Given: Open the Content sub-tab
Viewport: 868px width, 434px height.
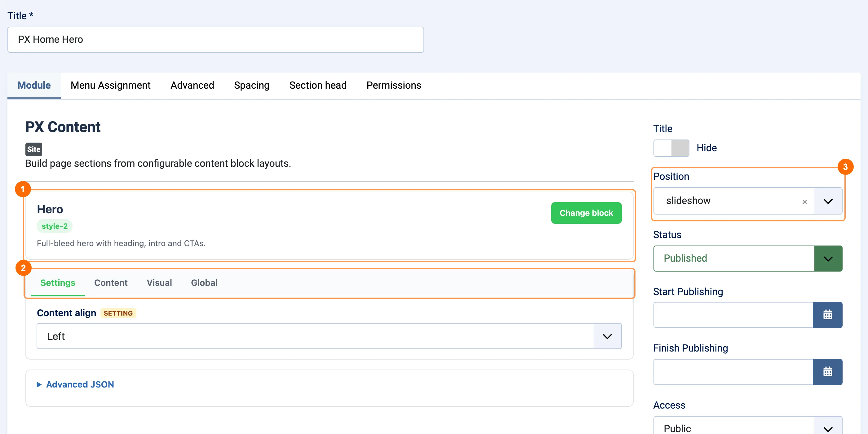Looking at the screenshot, I should (111, 283).
